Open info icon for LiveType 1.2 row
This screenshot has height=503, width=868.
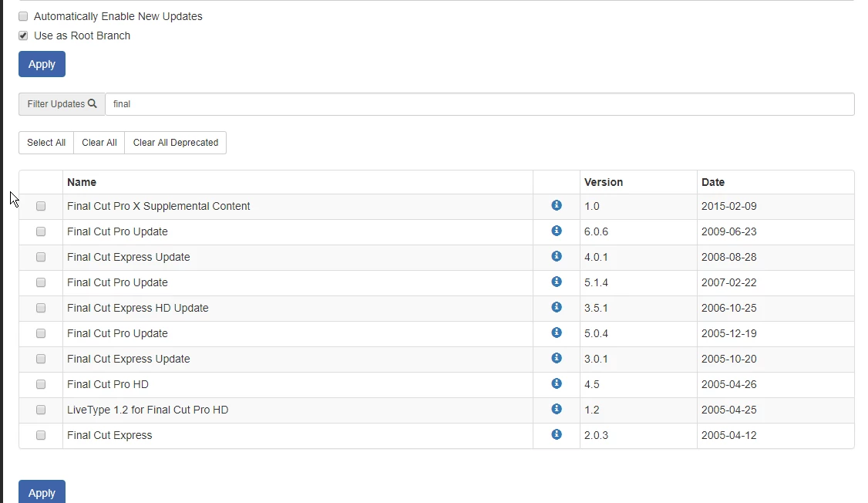point(557,409)
